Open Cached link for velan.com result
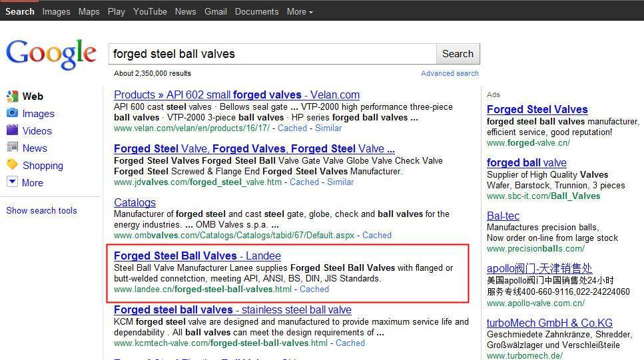The image size is (644, 360). pos(292,128)
